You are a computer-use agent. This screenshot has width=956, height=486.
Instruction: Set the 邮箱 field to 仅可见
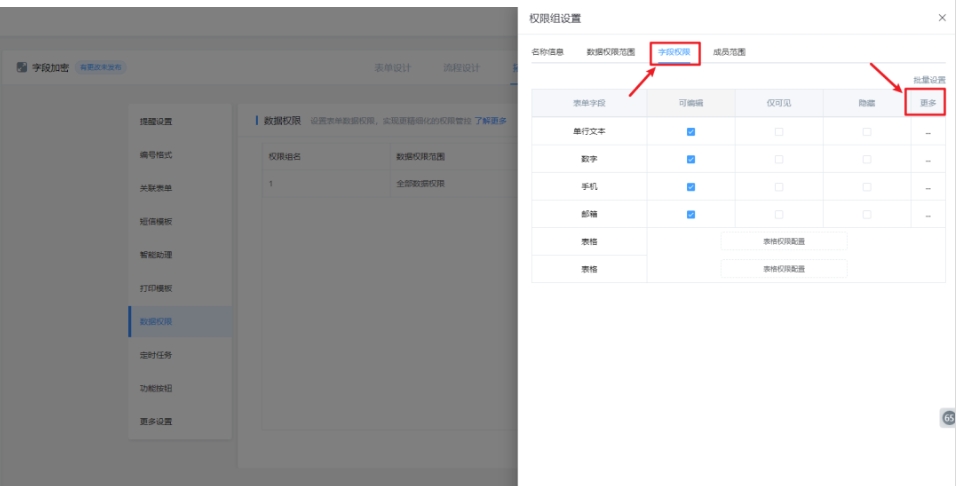coord(779,213)
